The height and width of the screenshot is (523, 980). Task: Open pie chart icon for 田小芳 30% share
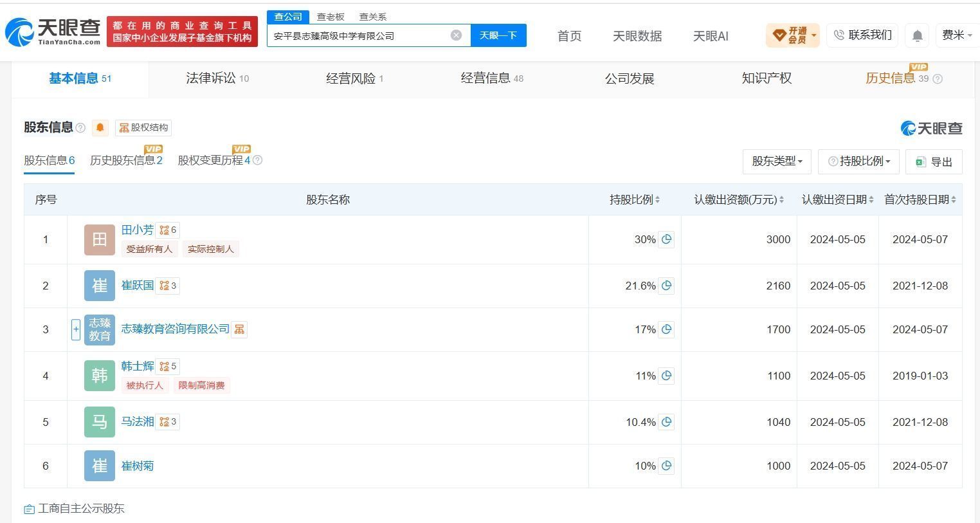(x=666, y=239)
